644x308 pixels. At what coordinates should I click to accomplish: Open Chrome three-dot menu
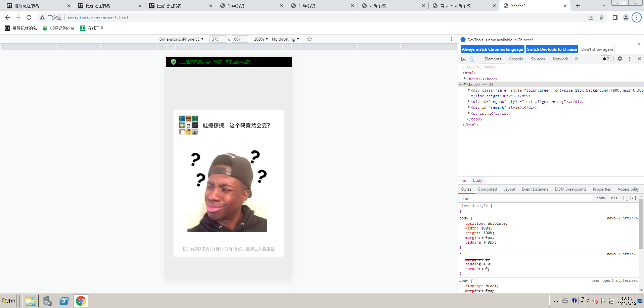click(637, 17)
